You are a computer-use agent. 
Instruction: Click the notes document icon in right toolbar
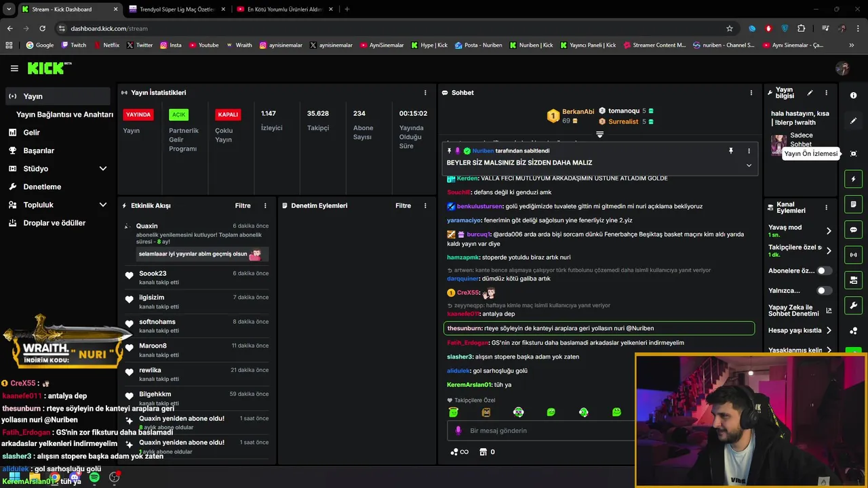point(853,204)
